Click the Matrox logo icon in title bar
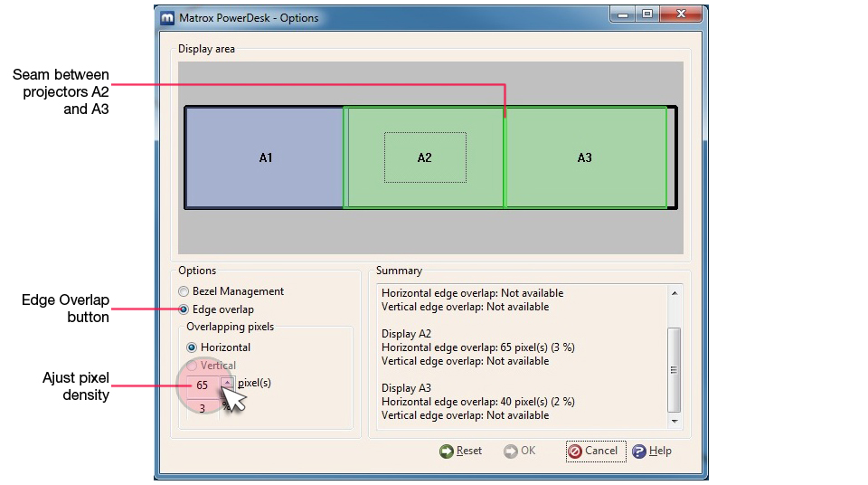The width and height of the screenshot is (868, 485). click(167, 18)
